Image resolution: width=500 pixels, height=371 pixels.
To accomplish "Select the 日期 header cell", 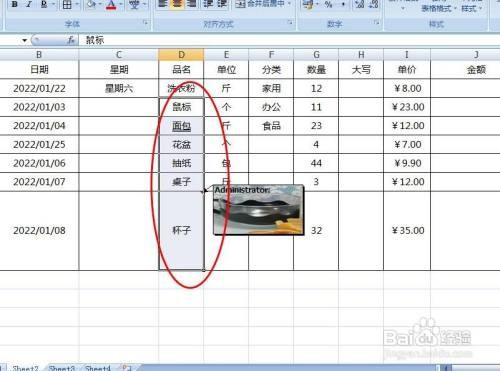I will tap(39, 69).
